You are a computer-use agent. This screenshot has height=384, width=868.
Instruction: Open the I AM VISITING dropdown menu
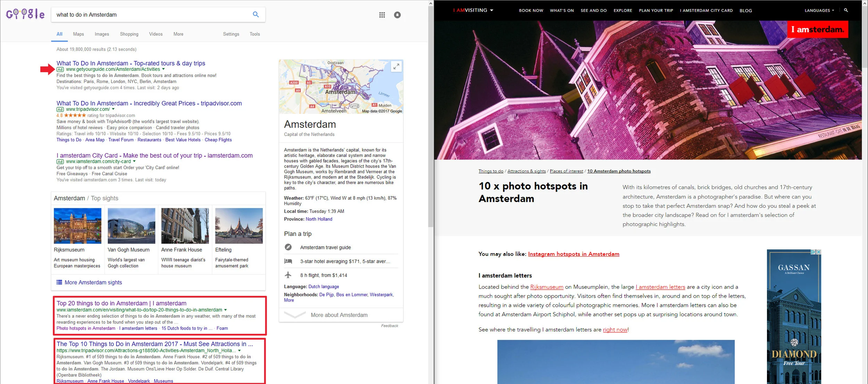coord(473,10)
